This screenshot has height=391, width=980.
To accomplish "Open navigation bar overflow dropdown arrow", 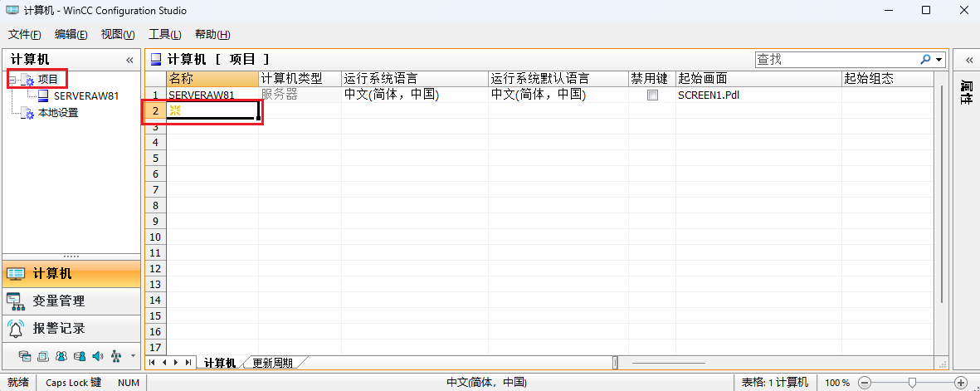I will click(x=133, y=356).
